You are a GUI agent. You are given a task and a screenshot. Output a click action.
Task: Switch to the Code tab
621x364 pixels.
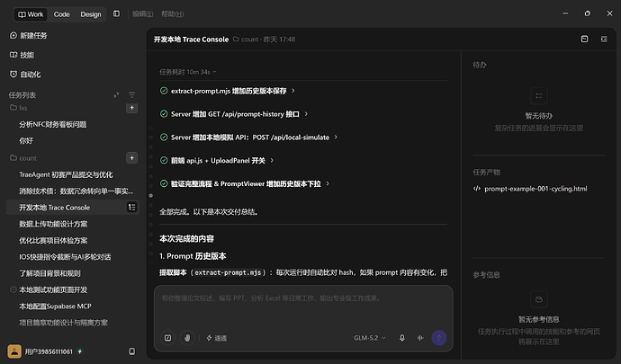click(x=61, y=14)
